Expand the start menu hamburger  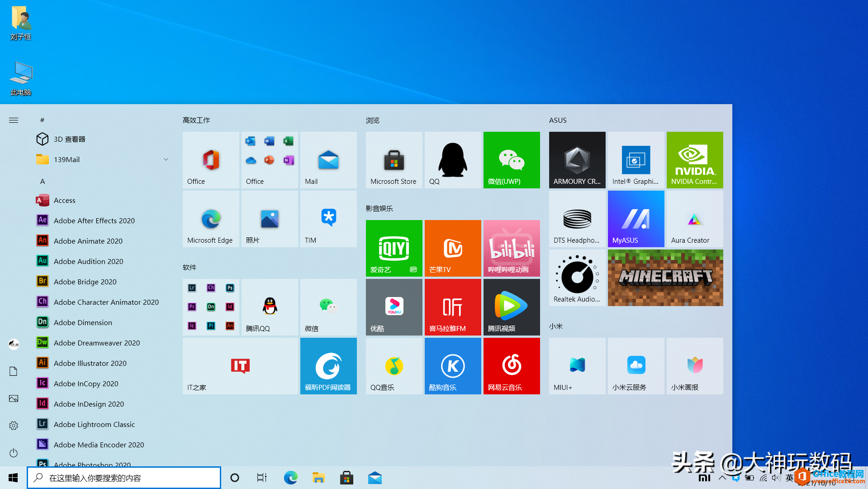[x=14, y=120]
